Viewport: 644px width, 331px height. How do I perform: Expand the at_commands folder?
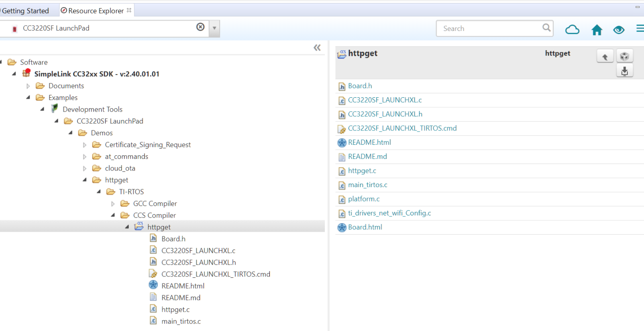[85, 157]
